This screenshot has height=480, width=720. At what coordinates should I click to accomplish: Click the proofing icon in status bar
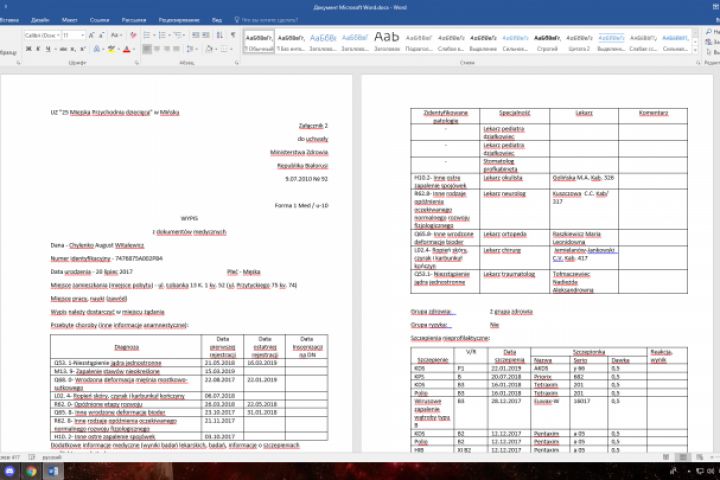[x=31, y=457]
